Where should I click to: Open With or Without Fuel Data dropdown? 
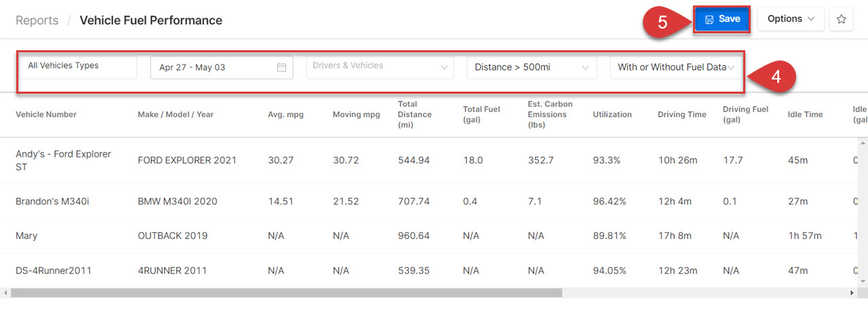click(676, 67)
